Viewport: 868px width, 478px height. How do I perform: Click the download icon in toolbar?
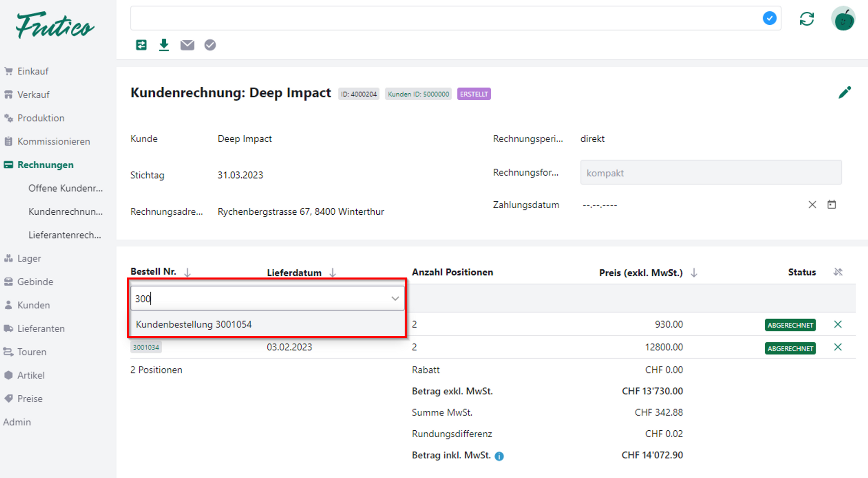click(x=164, y=45)
